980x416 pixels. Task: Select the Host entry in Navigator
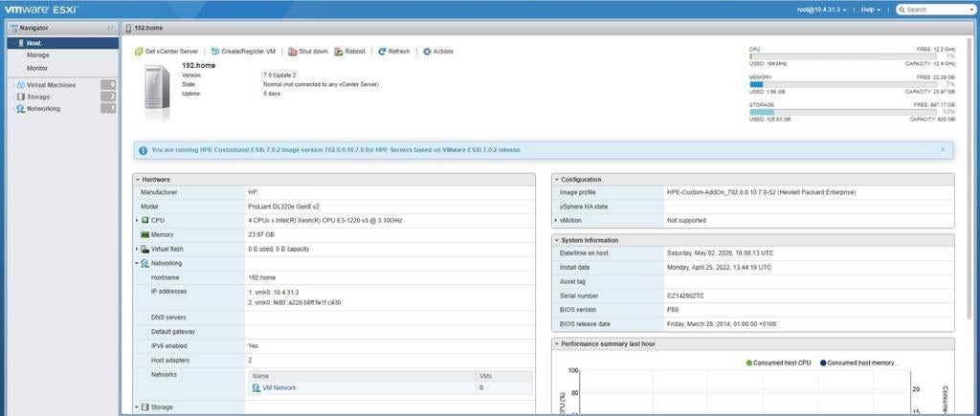[63, 43]
